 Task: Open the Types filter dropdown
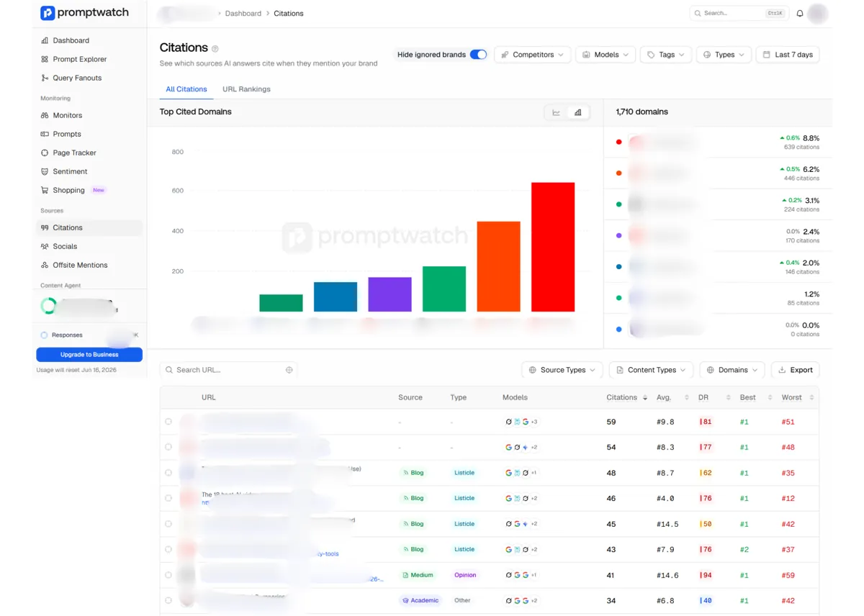click(x=724, y=55)
